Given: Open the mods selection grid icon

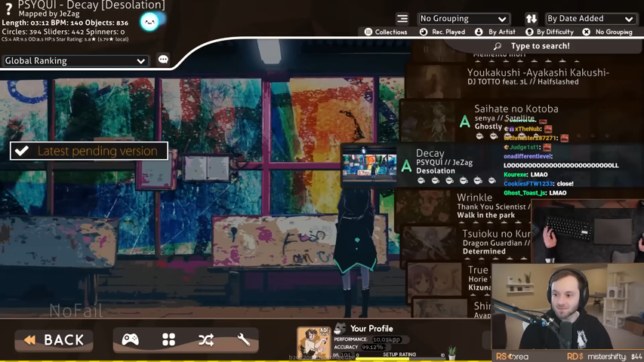Looking at the screenshot, I should [x=168, y=340].
